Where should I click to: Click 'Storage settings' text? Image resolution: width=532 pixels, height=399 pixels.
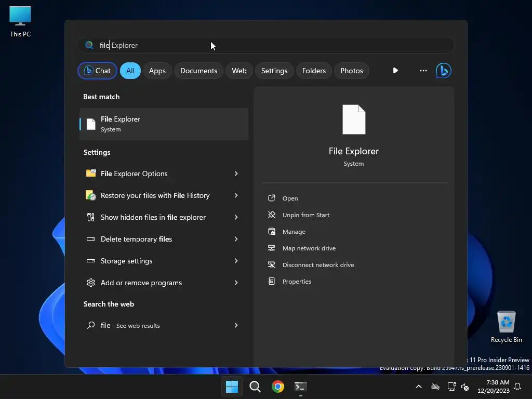[127, 261]
